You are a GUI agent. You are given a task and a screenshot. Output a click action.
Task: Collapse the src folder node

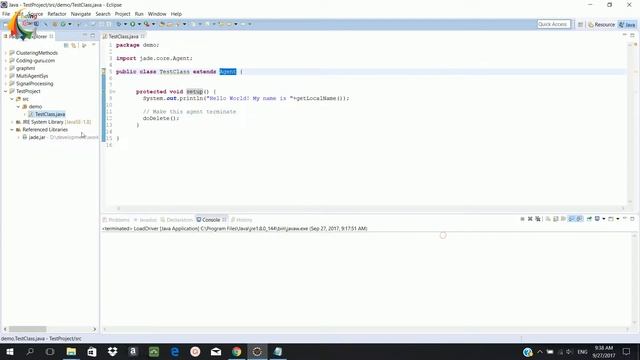click(x=12, y=99)
